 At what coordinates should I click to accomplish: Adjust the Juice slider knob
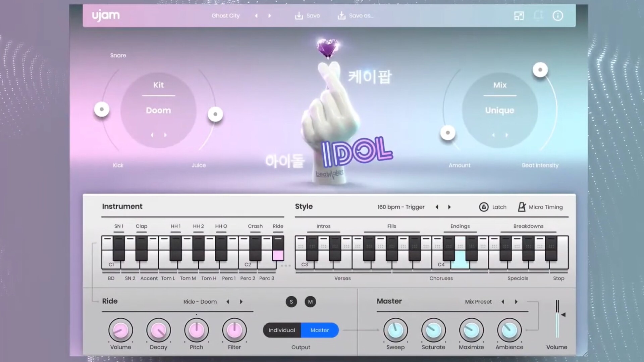tap(215, 114)
